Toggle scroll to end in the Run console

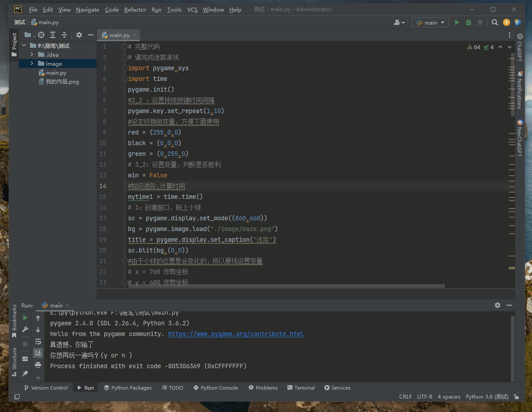click(x=38, y=353)
